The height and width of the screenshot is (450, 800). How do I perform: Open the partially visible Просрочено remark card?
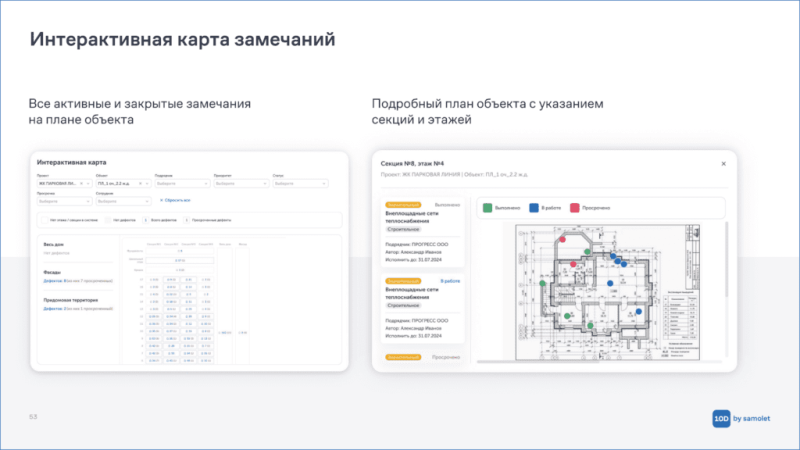tap(422, 357)
